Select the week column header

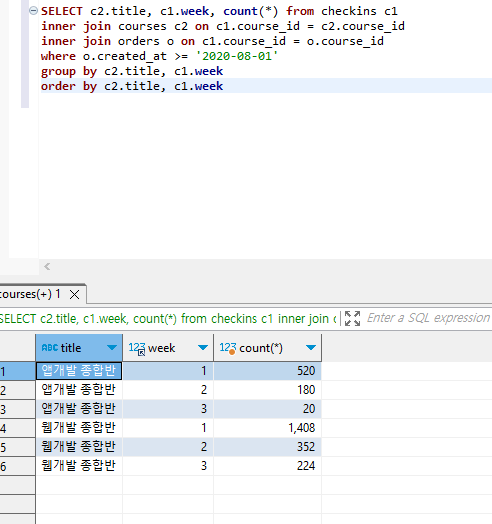tap(168, 348)
